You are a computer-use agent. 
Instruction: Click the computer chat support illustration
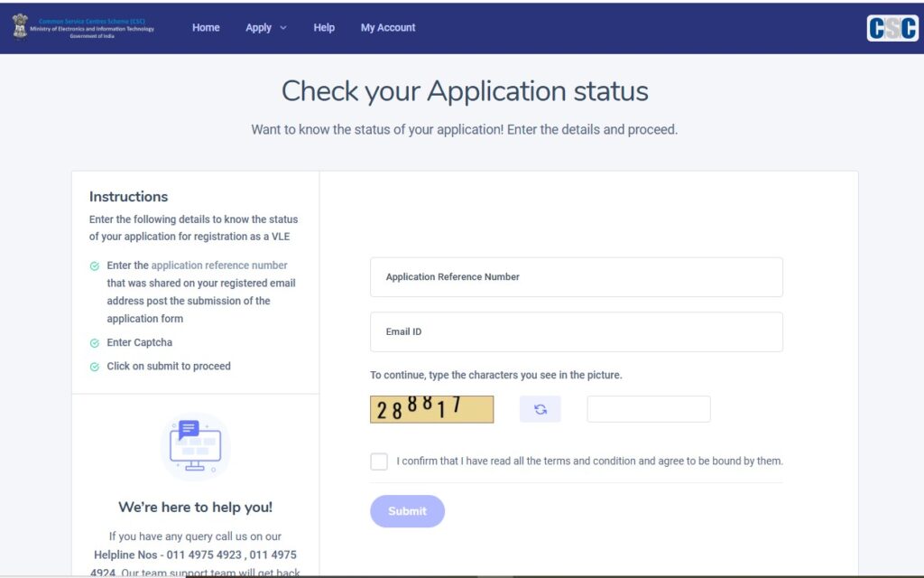[195, 446]
